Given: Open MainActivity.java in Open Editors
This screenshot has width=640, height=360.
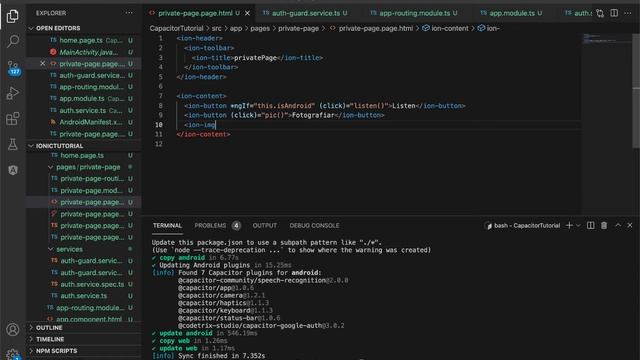Looking at the screenshot, I should [84, 52].
